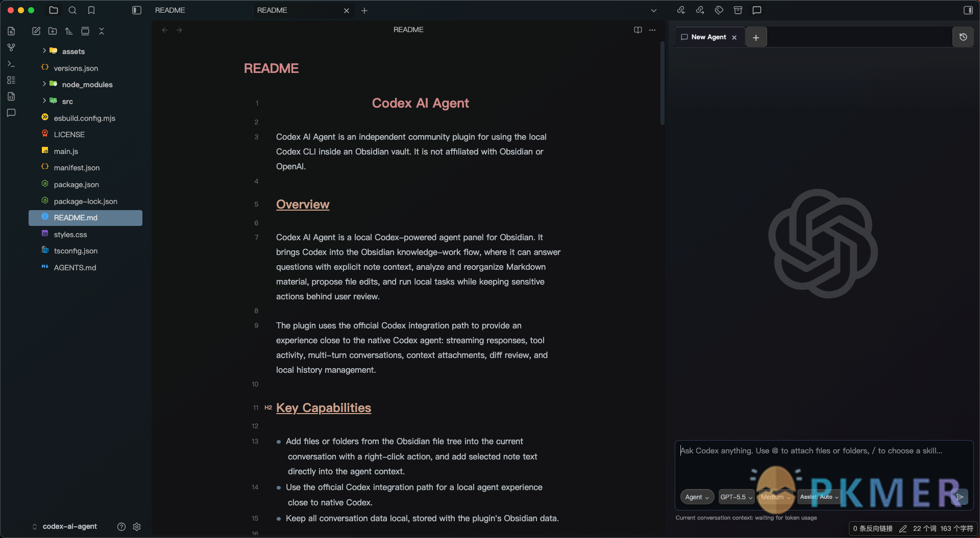The image size is (980, 538).
Task: Toggle reading view book icon
Action: (638, 30)
